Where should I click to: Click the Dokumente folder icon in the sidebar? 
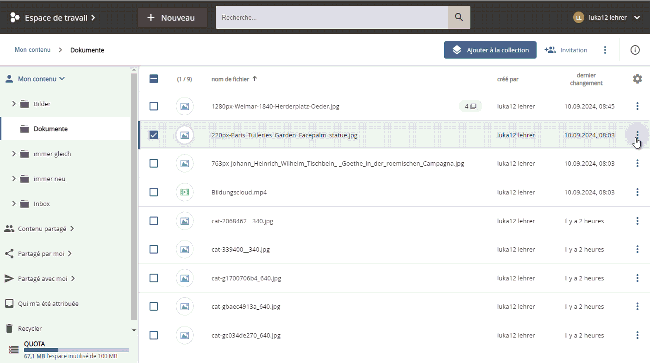coord(24,129)
